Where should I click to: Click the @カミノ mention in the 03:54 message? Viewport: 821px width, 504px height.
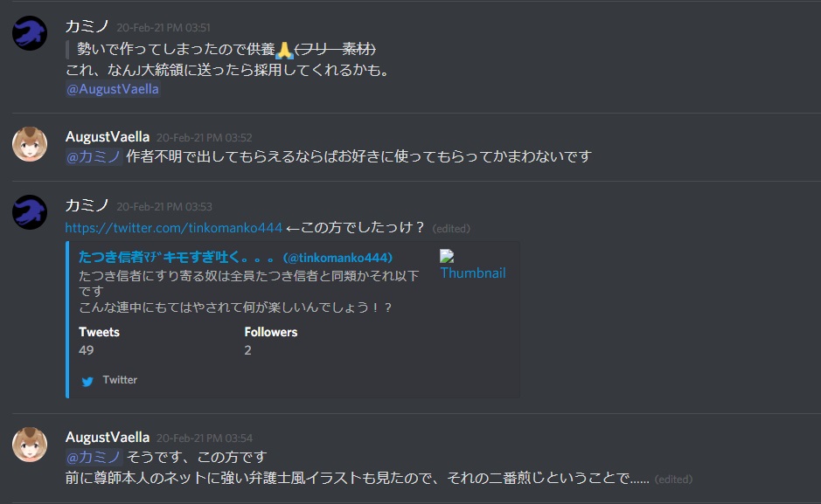(94, 458)
